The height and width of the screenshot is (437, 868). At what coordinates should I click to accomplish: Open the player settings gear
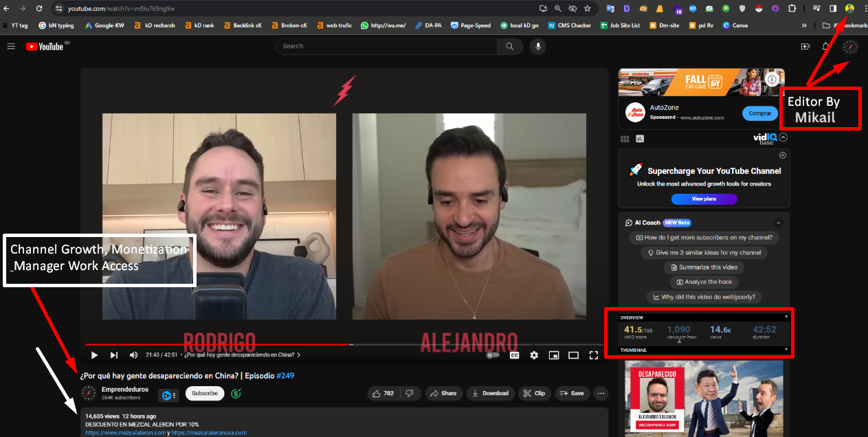click(534, 355)
